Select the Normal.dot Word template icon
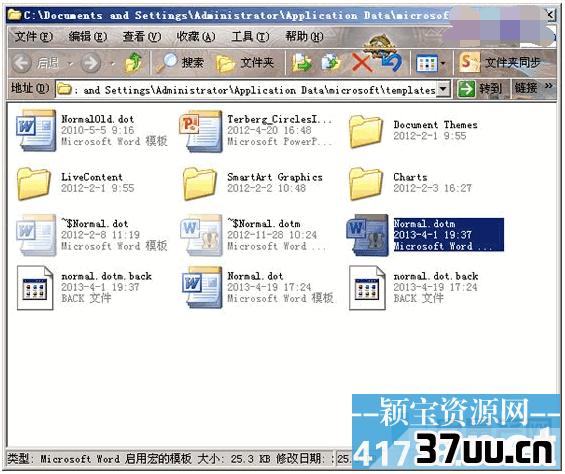The width and height of the screenshot is (565, 474). pos(202,287)
